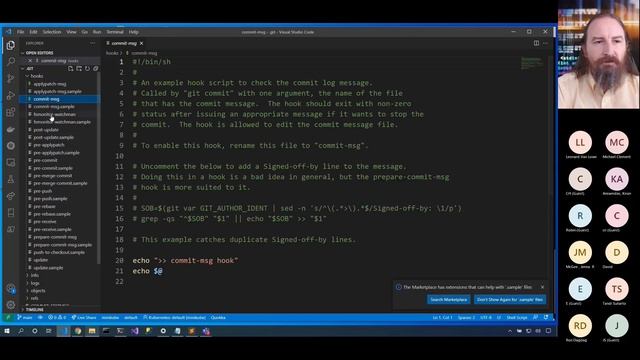Click Spaces: 2 indentation setting
This screenshot has height=360, width=640.
466,318
